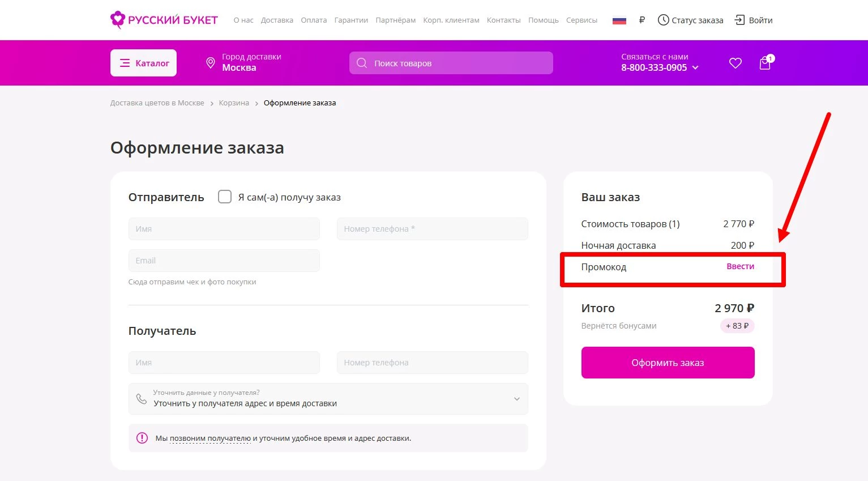Click the clock icon for order status
This screenshot has width=868, height=481.
click(663, 20)
